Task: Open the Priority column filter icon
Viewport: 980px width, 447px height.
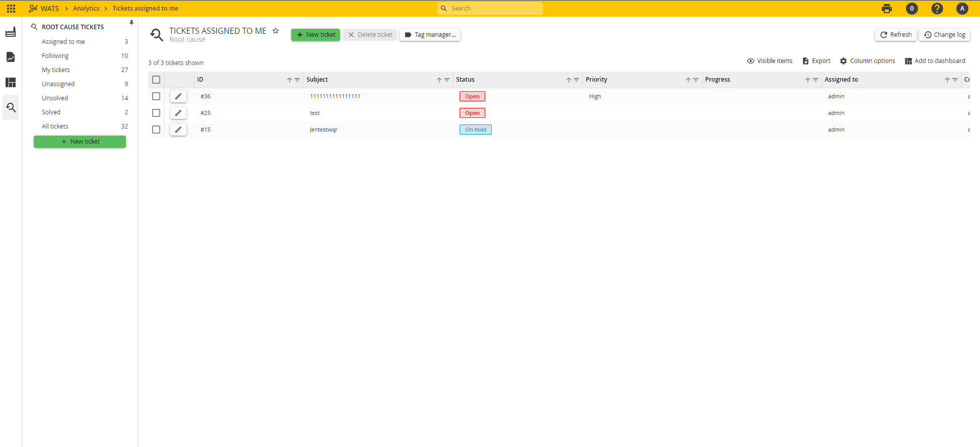Action: click(x=696, y=80)
